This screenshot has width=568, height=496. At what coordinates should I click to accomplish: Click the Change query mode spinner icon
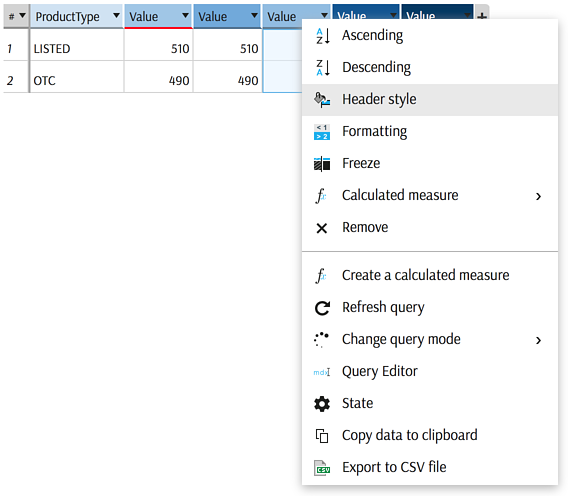click(321, 340)
